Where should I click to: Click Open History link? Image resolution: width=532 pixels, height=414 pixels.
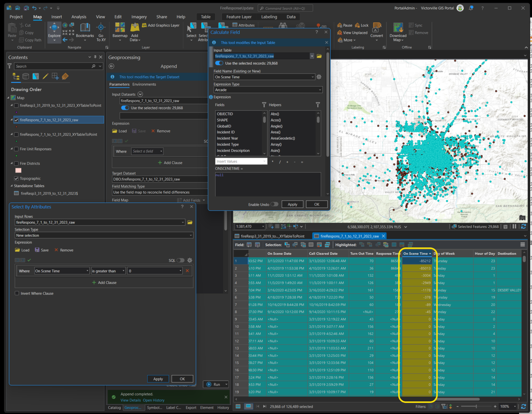point(153,400)
